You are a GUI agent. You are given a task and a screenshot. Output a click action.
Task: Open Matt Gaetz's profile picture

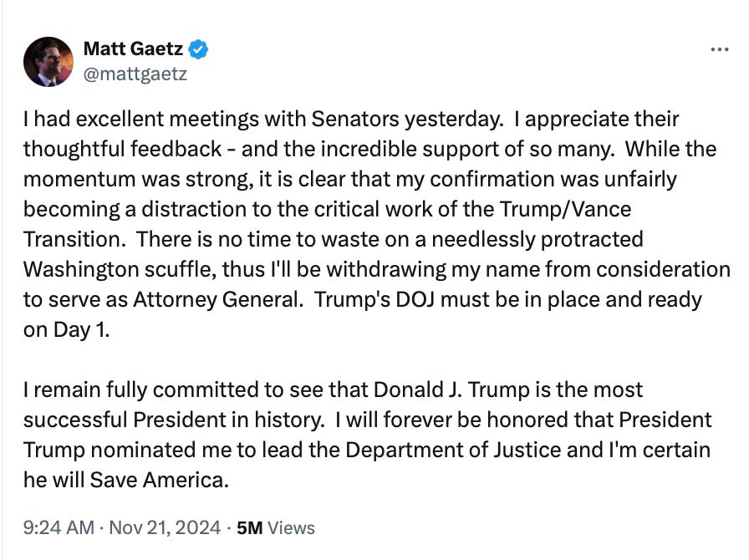click(x=48, y=62)
